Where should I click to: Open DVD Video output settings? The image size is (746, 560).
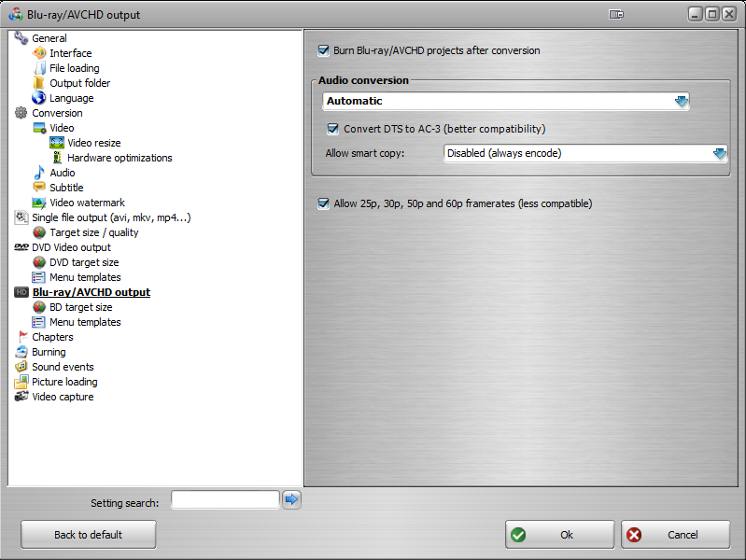pos(71,247)
